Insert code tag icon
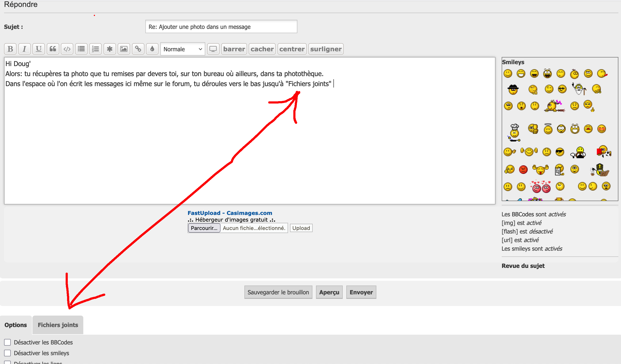This screenshot has width=621, height=364. (67, 49)
